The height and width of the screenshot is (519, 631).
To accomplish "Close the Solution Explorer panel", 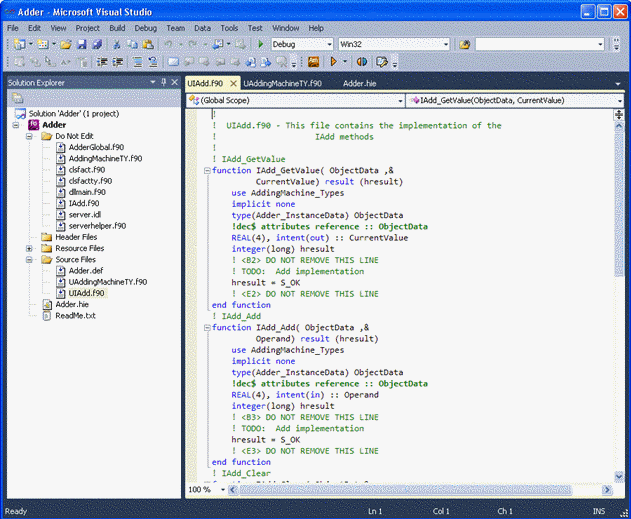I will coord(175,82).
